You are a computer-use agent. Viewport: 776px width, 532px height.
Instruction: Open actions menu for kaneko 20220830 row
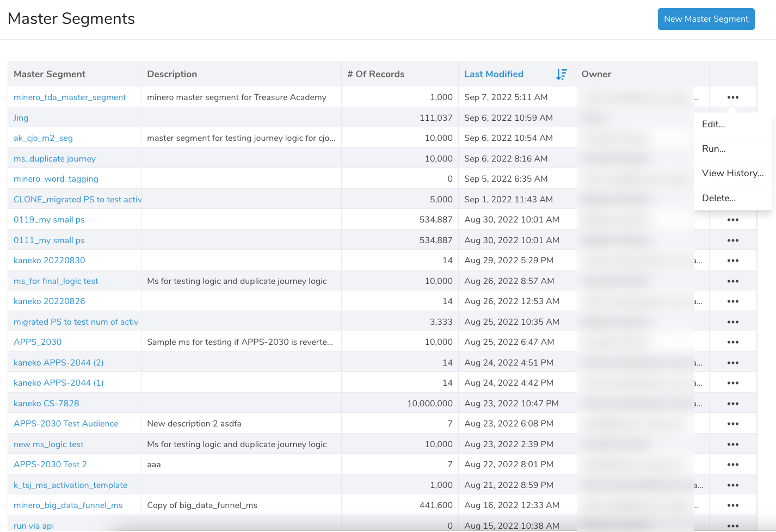click(x=732, y=261)
